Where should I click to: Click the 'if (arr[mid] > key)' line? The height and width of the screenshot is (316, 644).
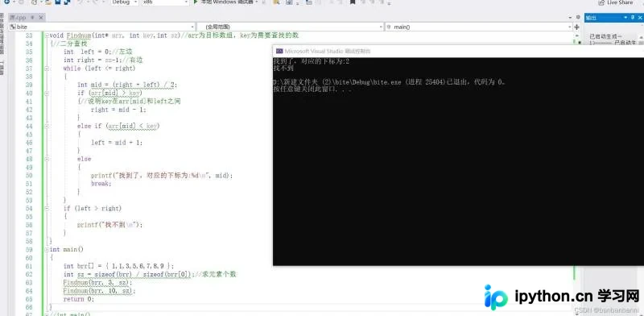(109, 93)
